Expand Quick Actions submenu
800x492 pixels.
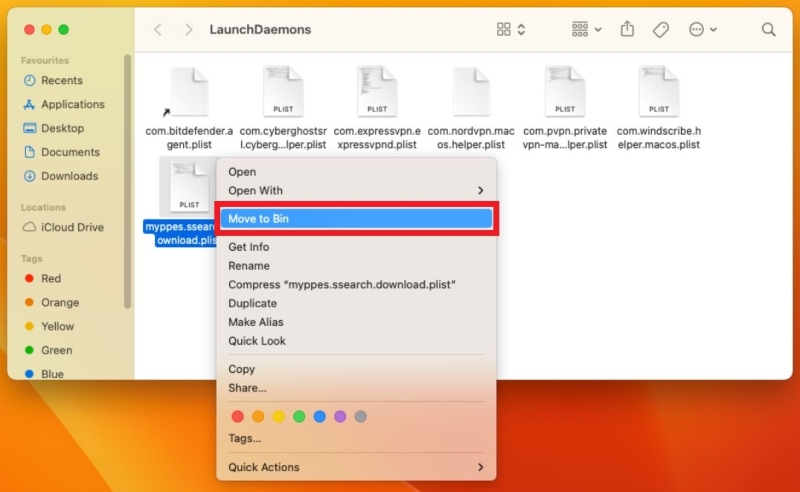tap(356, 467)
